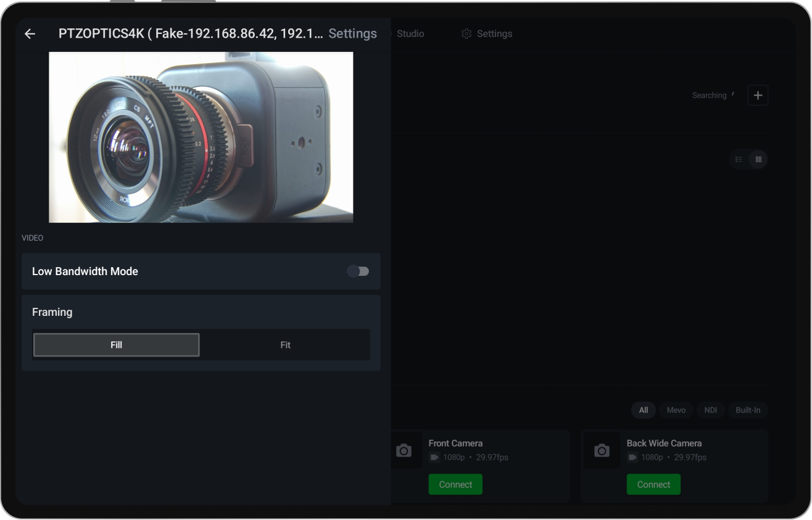This screenshot has width=812, height=520.
Task: Click the Searching spinner indicator
Action: click(x=733, y=94)
